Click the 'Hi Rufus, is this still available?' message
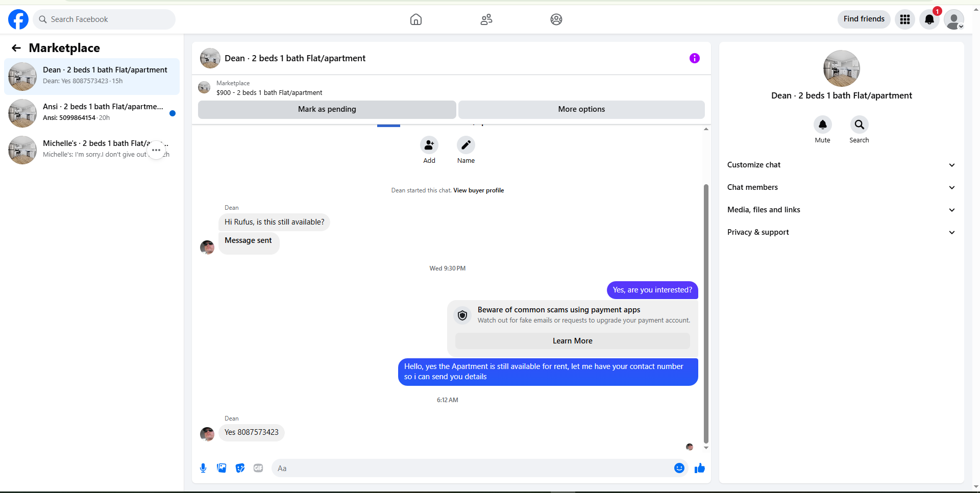The width and height of the screenshot is (980, 493). click(275, 222)
